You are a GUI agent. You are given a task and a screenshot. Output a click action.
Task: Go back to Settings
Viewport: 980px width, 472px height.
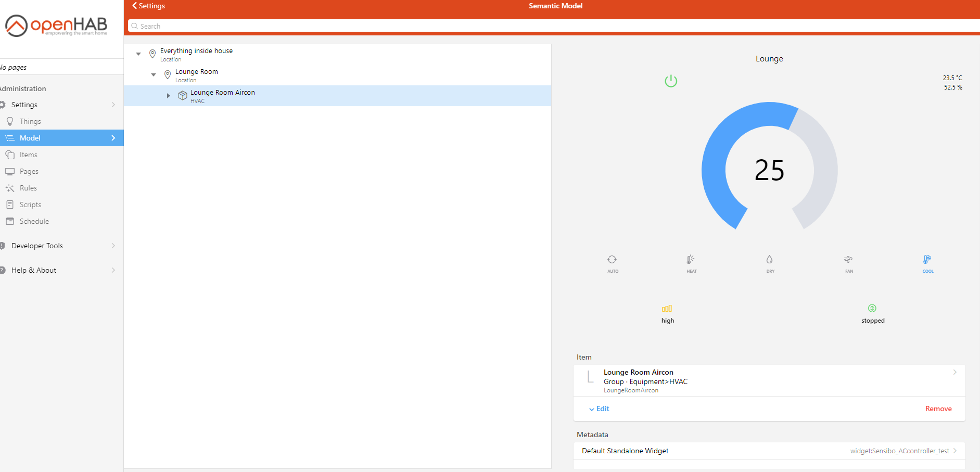[149, 6]
